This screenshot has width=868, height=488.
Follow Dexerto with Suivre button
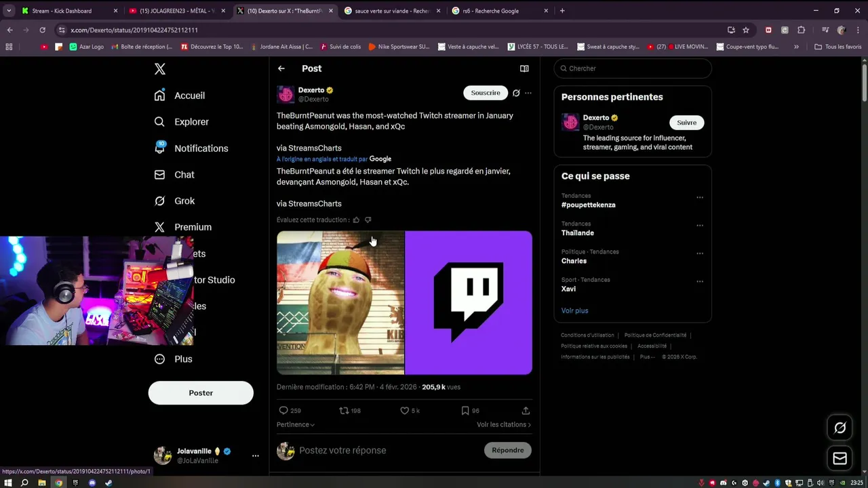click(687, 123)
